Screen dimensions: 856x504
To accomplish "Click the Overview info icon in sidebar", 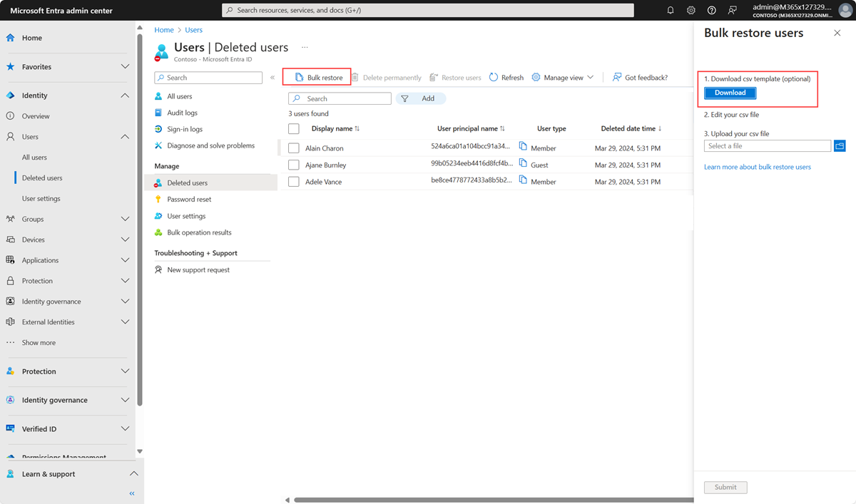I will [10, 116].
